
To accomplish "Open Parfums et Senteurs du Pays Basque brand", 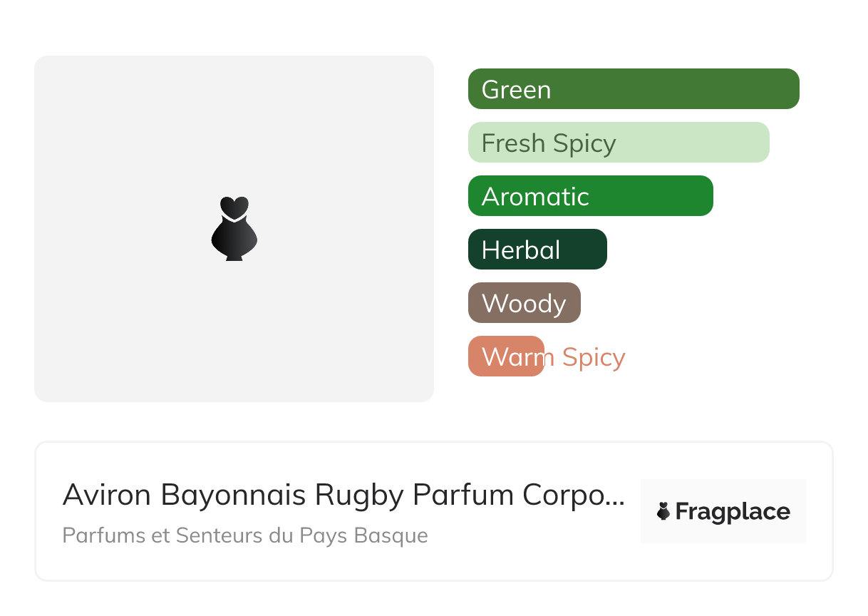I will (245, 535).
